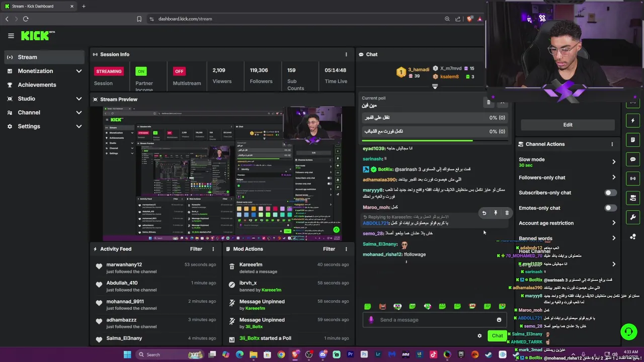Open Account age restriction settings
Viewport: 644px width, 362px height.
pyautogui.click(x=568, y=223)
